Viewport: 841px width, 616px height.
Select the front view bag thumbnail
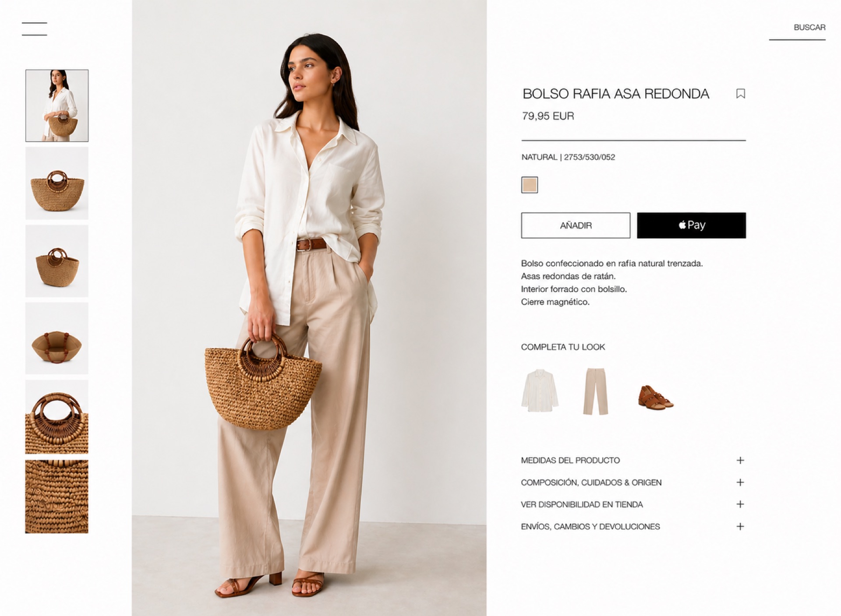tap(57, 183)
